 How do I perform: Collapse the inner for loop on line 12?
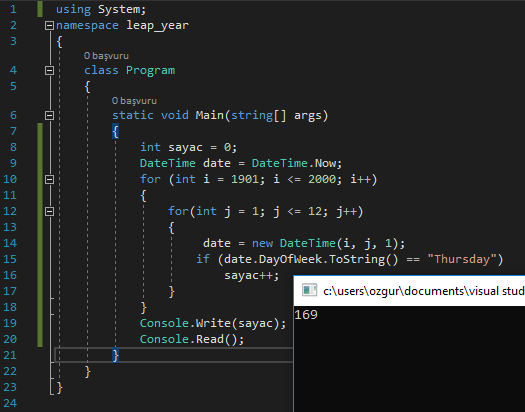coord(49,212)
